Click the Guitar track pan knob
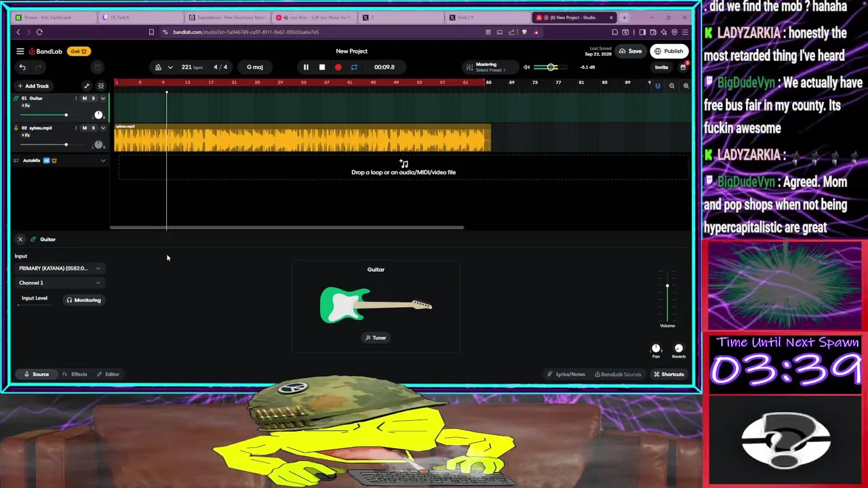 pos(98,115)
